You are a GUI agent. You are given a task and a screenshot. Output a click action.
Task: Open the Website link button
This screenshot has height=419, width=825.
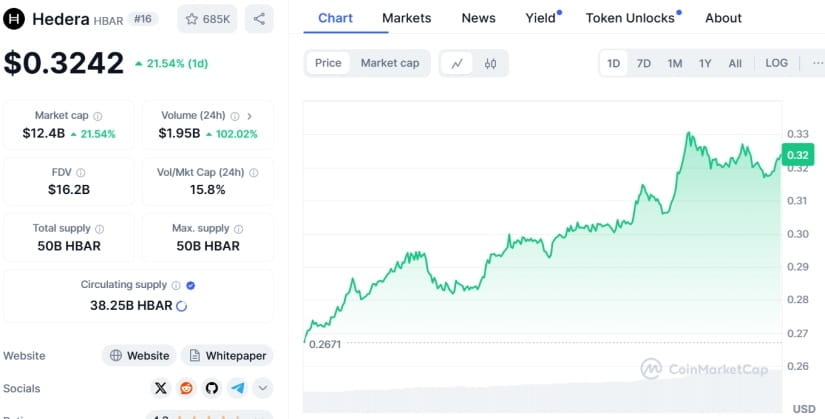[x=139, y=356]
